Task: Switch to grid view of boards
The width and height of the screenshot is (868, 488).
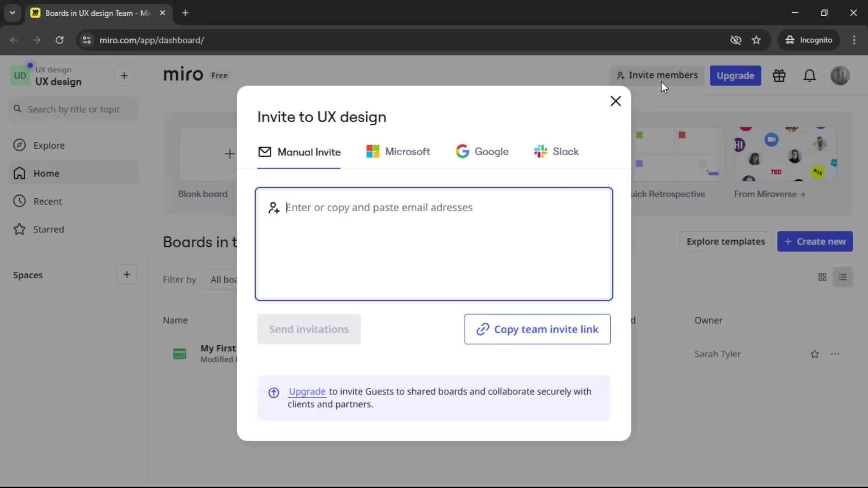Action: coord(822,277)
